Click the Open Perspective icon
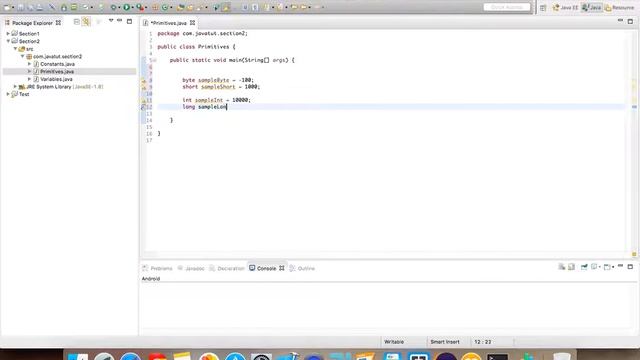Image resolution: width=640 pixels, height=360 pixels. [x=543, y=7]
